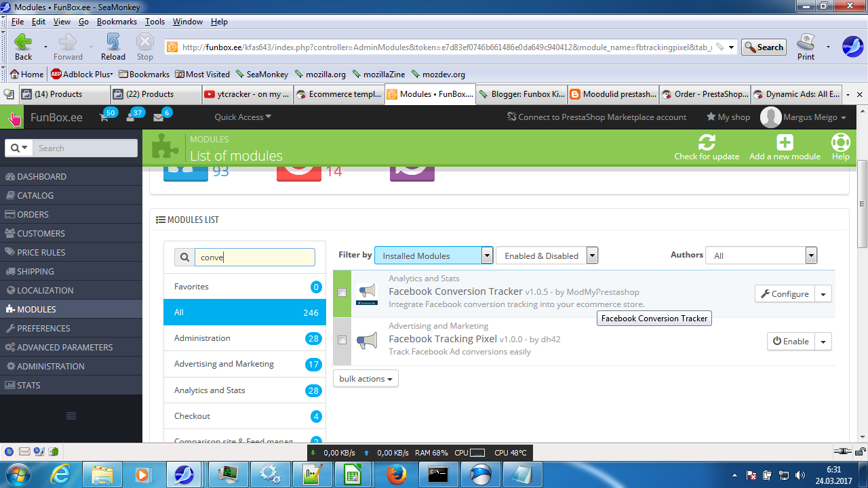Open Connect to PrestaShop Marketplace account link
868x488 pixels.
(597, 117)
